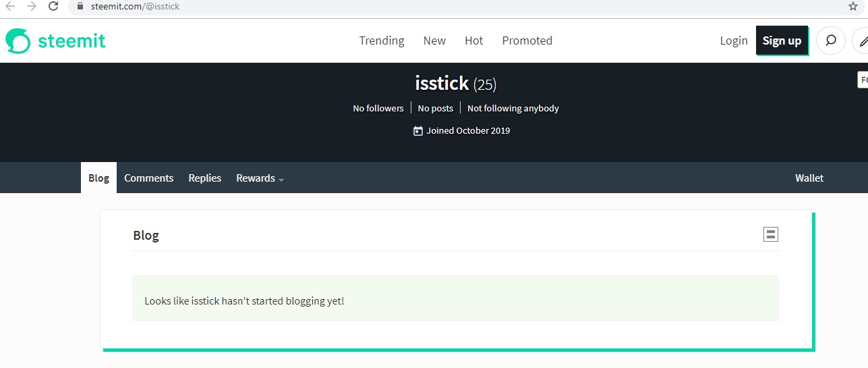Open Not following anybody link
This screenshot has width=868, height=368.
(513, 108)
